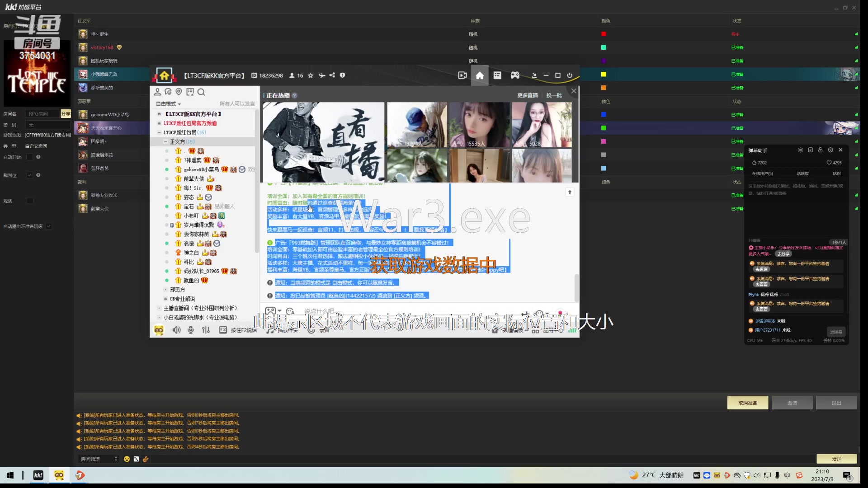Image resolution: width=868 pixels, height=488 pixels.
Task: Click 更多直播 link
Action: pos(528,95)
